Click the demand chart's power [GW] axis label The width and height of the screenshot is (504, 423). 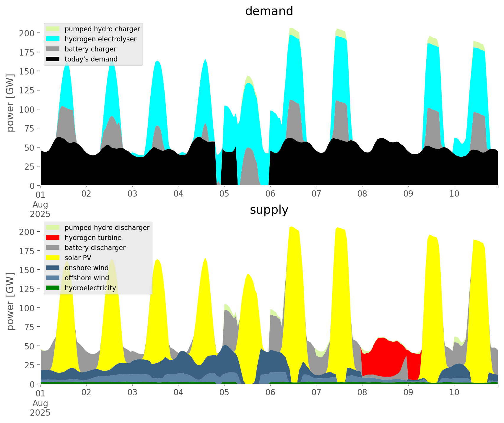pyautogui.click(x=10, y=103)
